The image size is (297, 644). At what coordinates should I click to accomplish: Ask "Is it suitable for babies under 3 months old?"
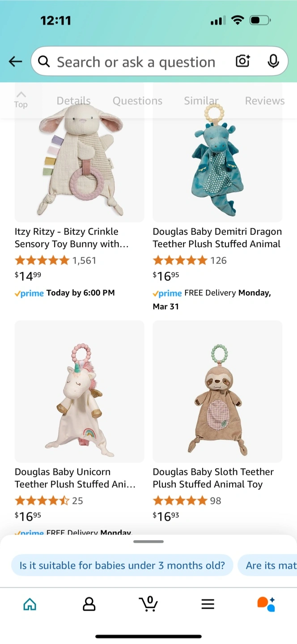tap(122, 565)
